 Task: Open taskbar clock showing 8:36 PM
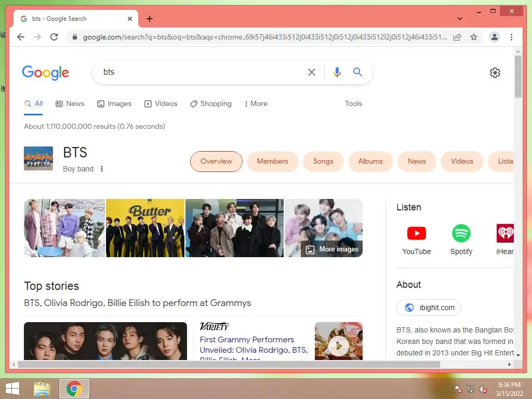pos(510,389)
